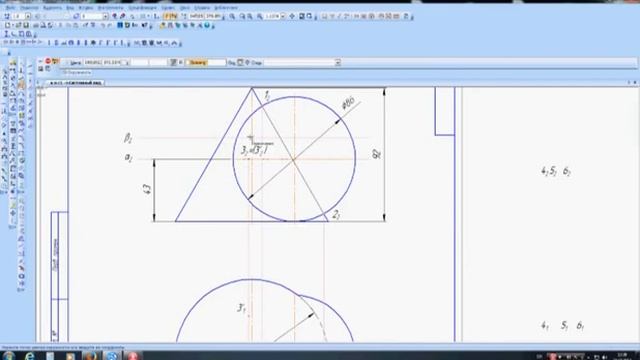This screenshot has width=640, height=360.
Task: Open the Справка menu
Action: pos(202,8)
